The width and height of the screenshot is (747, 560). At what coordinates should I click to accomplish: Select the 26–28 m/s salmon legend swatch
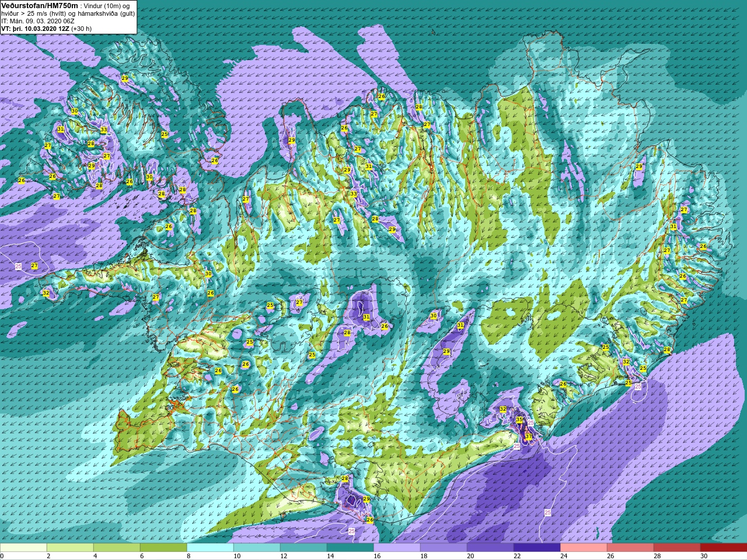[630, 548]
